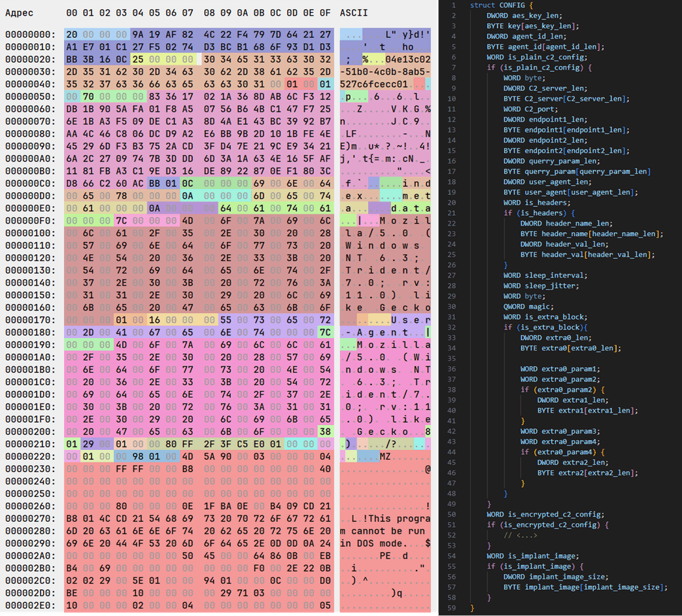The width and height of the screenshot is (682, 616).
Task: Select address label '00000040:'
Action: [x=31, y=84]
